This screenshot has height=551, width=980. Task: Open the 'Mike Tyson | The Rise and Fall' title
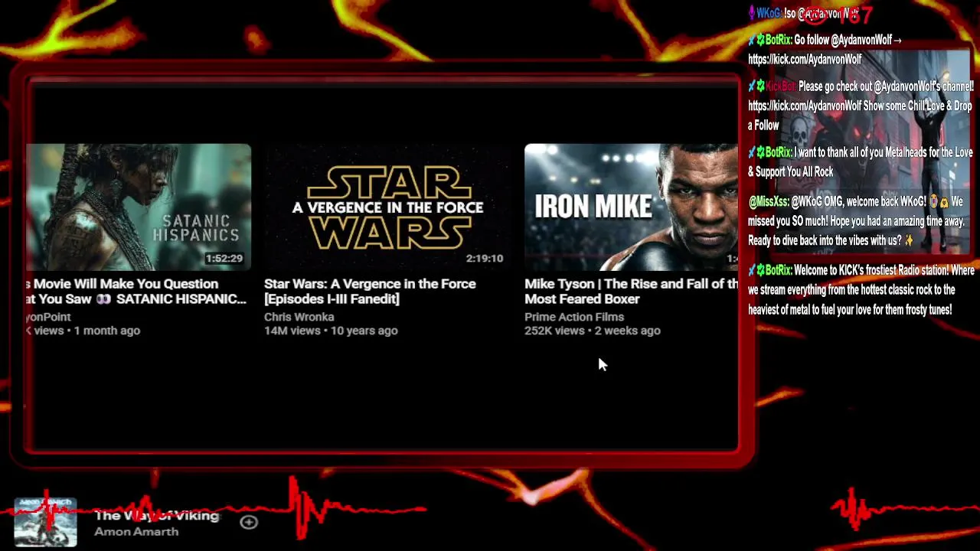coord(631,292)
